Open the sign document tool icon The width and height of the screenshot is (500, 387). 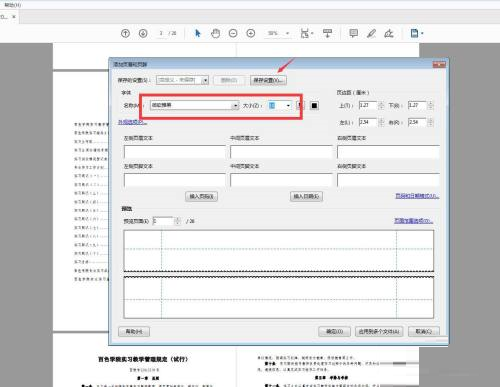click(x=389, y=33)
